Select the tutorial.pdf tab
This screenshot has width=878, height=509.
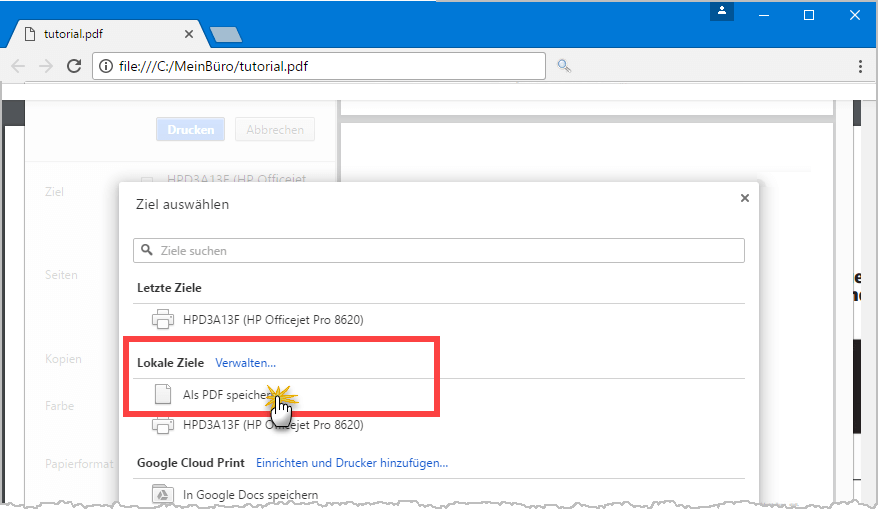tap(109, 34)
